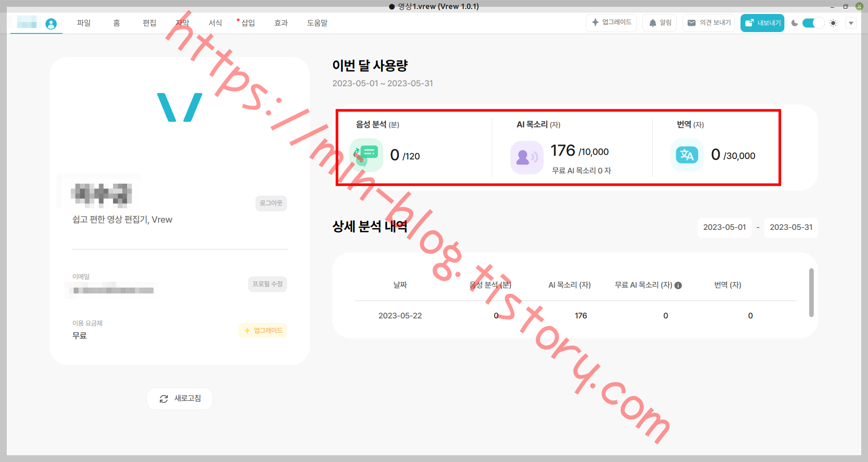Click the 2023-05-22 date row cell

click(x=400, y=316)
